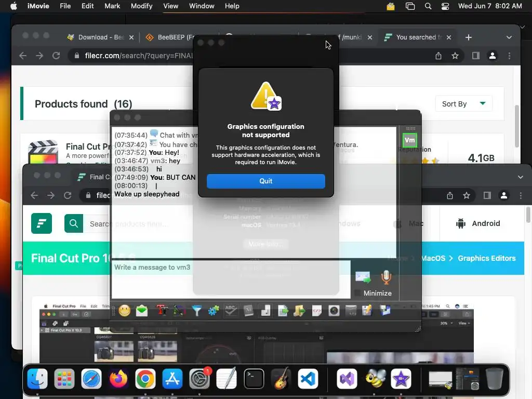Image resolution: width=532 pixels, height=399 pixels.
Task: Open the Edit menu
Action: pyautogui.click(x=87, y=6)
